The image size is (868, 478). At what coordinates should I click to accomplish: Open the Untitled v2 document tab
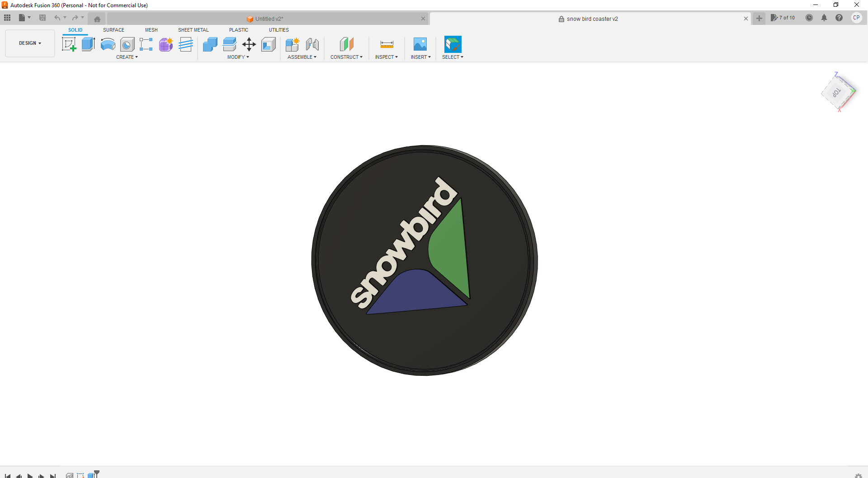[x=269, y=19]
